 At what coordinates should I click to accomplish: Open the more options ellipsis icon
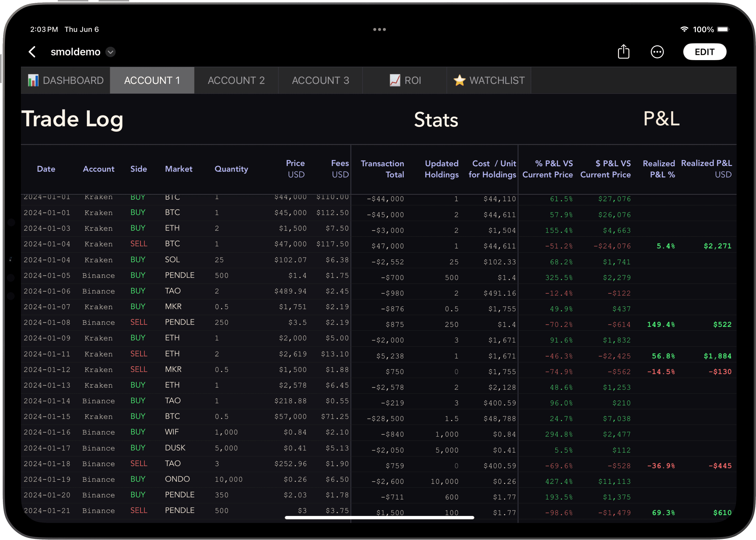click(x=657, y=52)
